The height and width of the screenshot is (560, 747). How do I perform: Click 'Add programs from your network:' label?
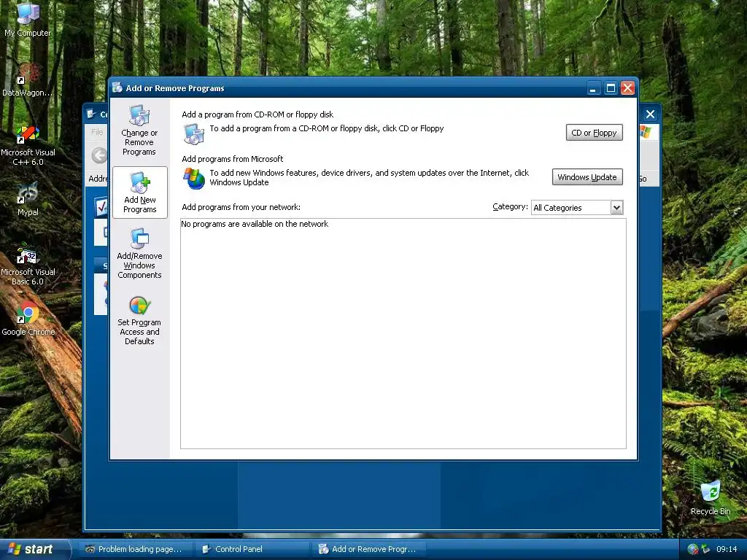(x=241, y=207)
